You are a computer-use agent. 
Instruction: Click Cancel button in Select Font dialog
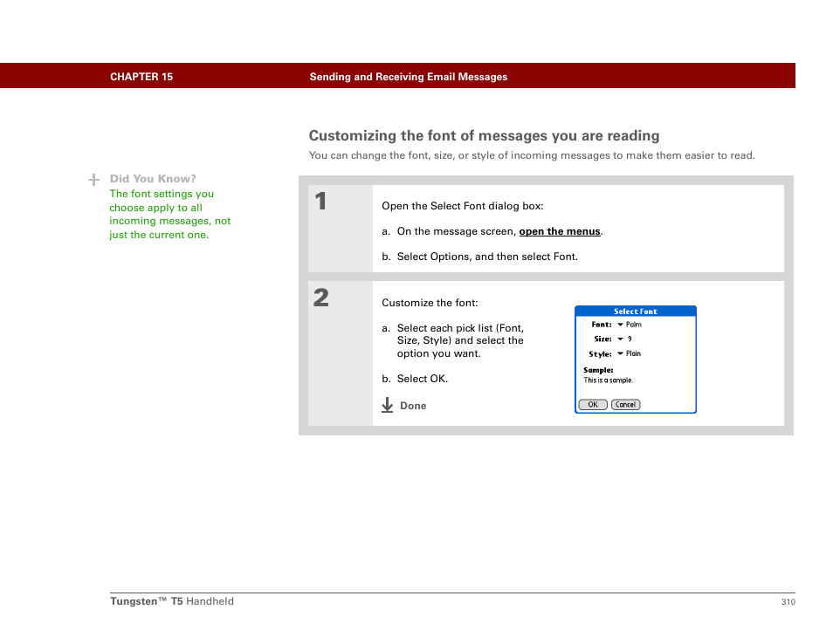coord(626,405)
